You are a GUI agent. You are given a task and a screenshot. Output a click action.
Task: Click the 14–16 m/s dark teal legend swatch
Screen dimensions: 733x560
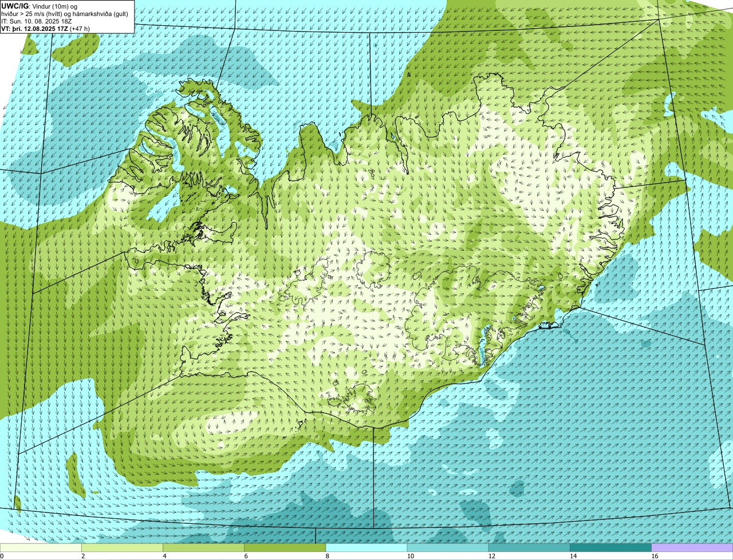pyautogui.click(x=611, y=547)
